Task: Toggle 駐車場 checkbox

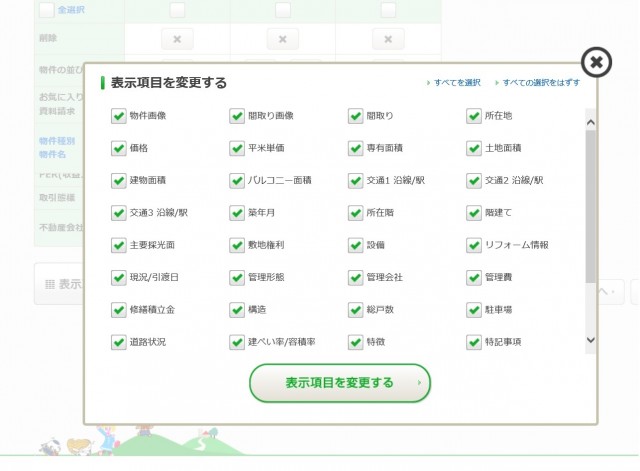Action: point(474,310)
